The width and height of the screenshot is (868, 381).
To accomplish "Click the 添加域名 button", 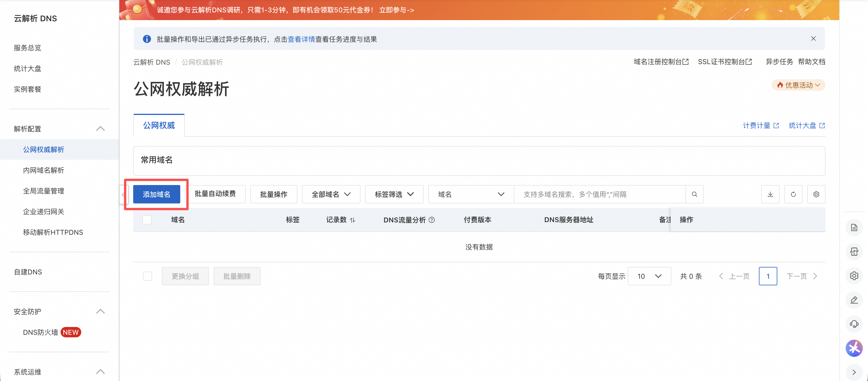I will pos(156,194).
